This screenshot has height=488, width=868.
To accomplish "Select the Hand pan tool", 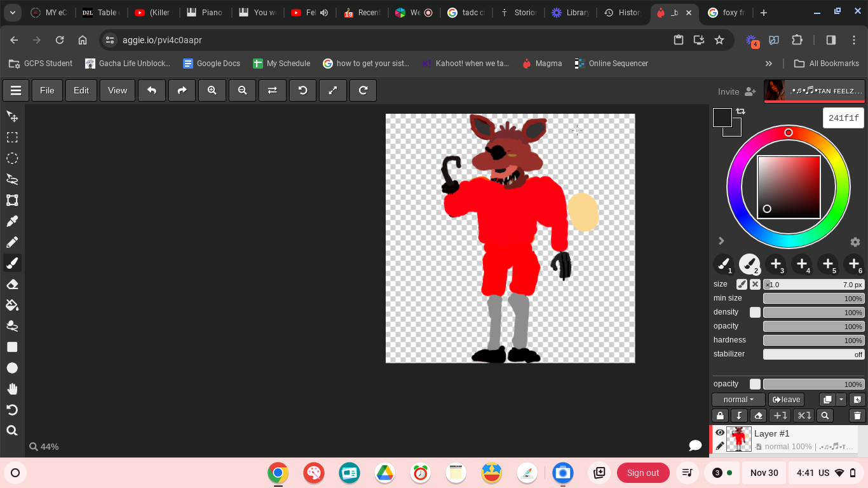I will pyautogui.click(x=12, y=389).
